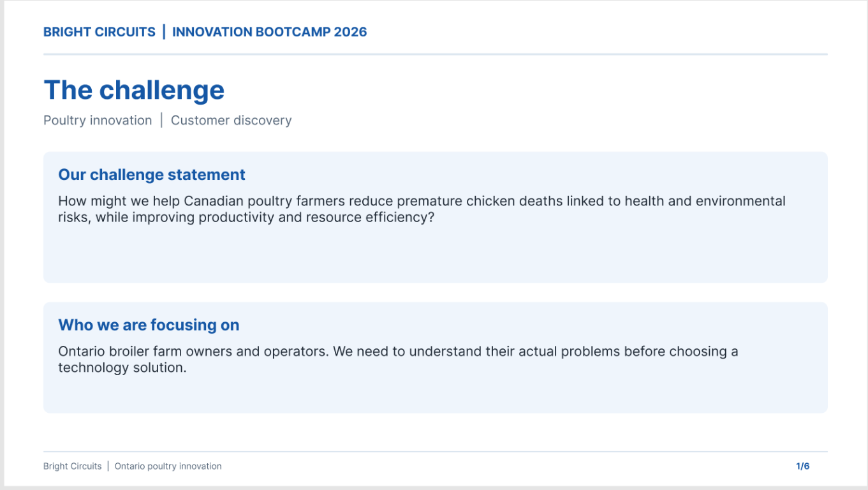
Task: Click the subtitle separator bar after "Poultry innovation"
Action: point(161,121)
